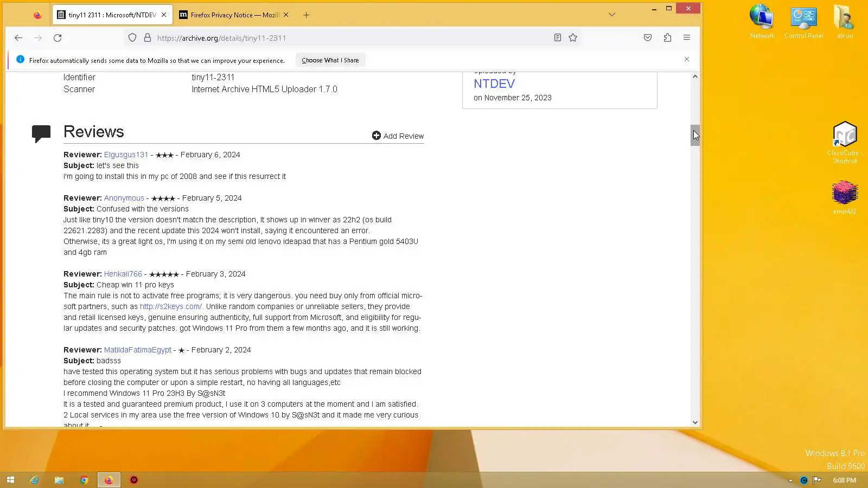
Task: Click the scrollbar up arrow
Action: point(695,76)
